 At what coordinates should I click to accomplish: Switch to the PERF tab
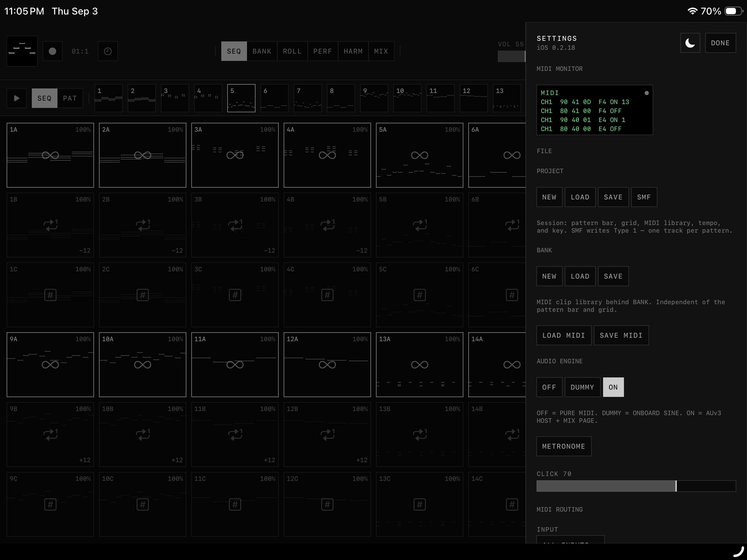click(x=323, y=51)
